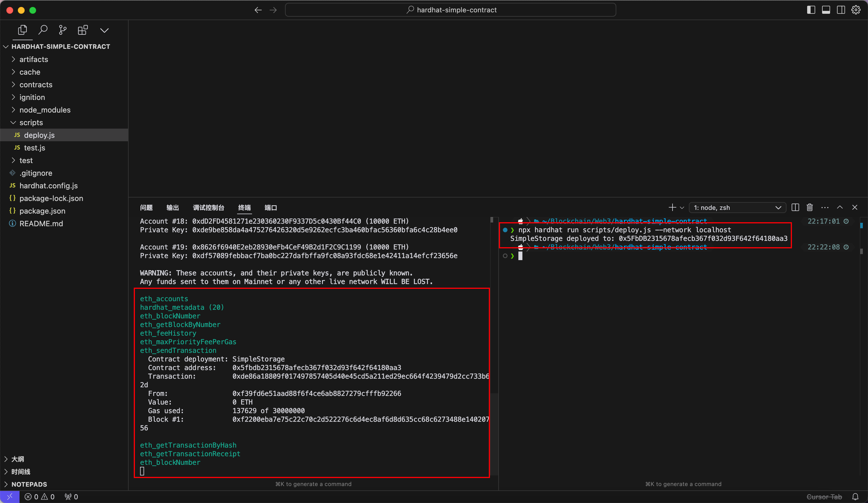Show errors and warnings count in status bar

(x=40, y=496)
